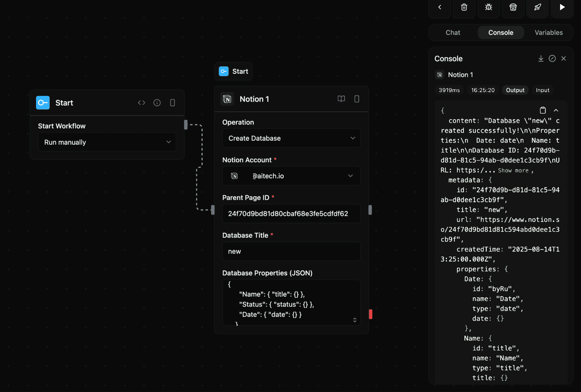Download the console logs
Image resolution: width=581 pixels, height=392 pixels.
(x=541, y=58)
